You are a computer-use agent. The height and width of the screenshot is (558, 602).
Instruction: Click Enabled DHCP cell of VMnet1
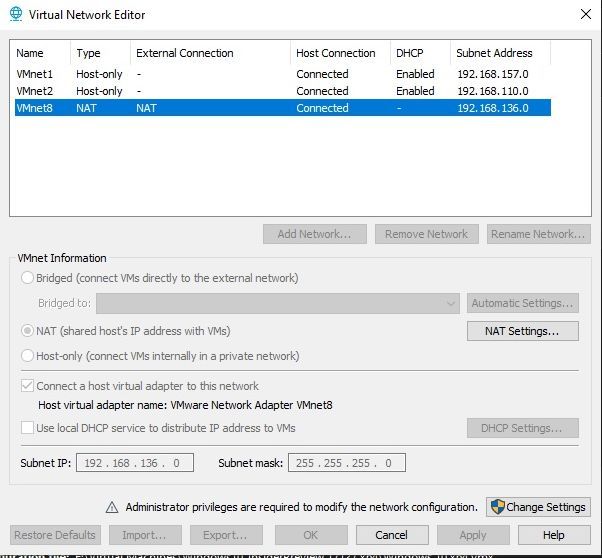point(415,74)
